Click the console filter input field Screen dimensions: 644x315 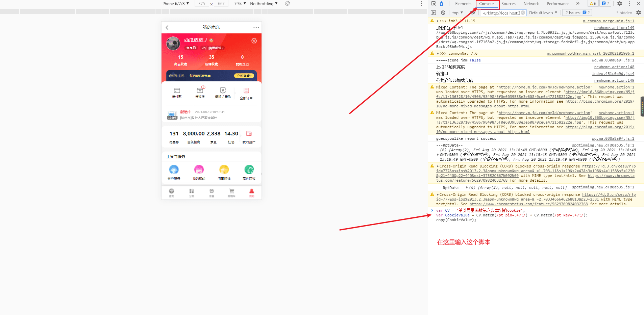(x=501, y=13)
